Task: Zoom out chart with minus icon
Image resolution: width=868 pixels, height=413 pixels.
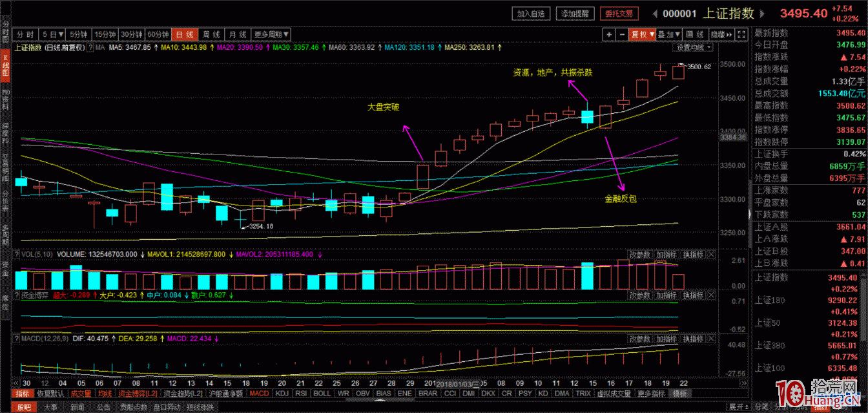Action: (x=621, y=34)
